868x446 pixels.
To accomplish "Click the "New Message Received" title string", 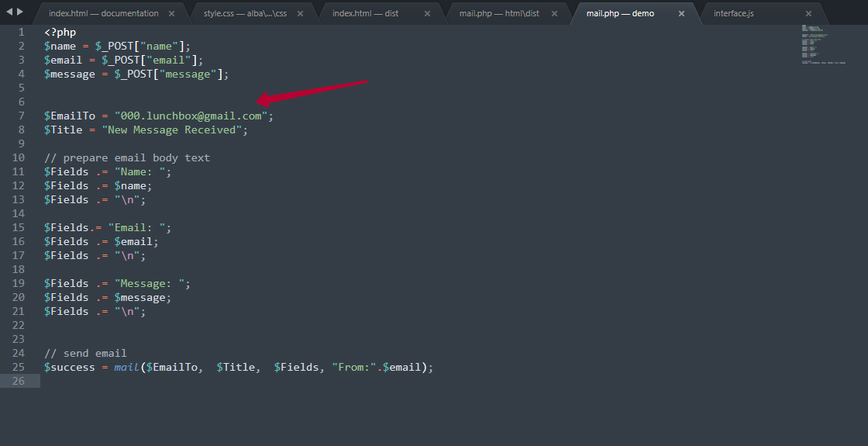I will click(172, 130).
